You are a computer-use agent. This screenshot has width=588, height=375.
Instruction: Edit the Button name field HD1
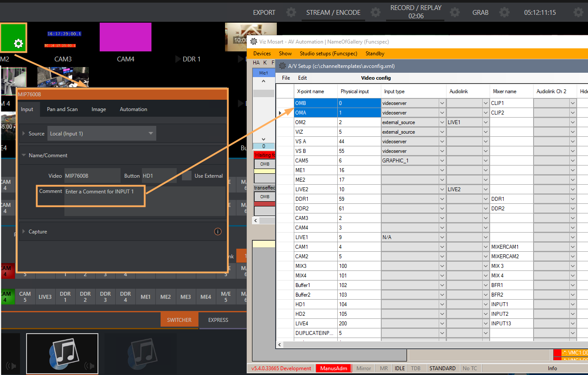159,176
